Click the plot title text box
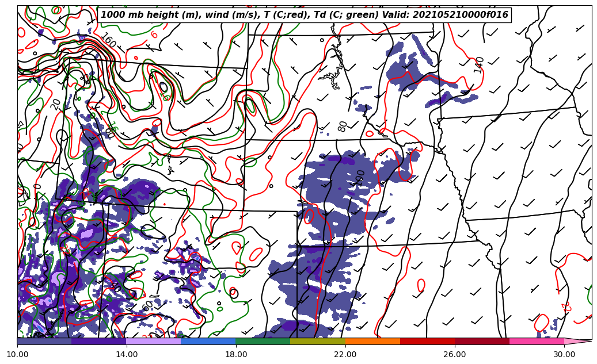The height and width of the screenshot is (364, 597). [305, 15]
